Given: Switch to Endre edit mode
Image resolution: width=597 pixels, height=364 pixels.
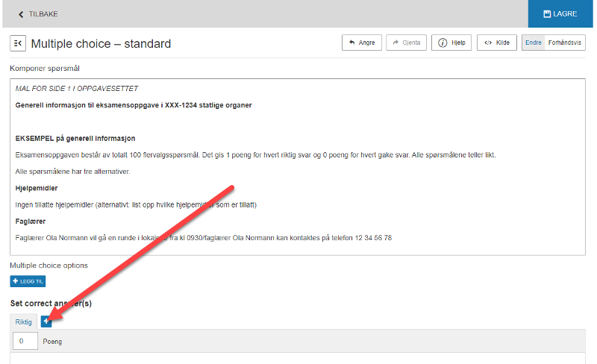Looking at the screenshot, I should click(533, 43).
